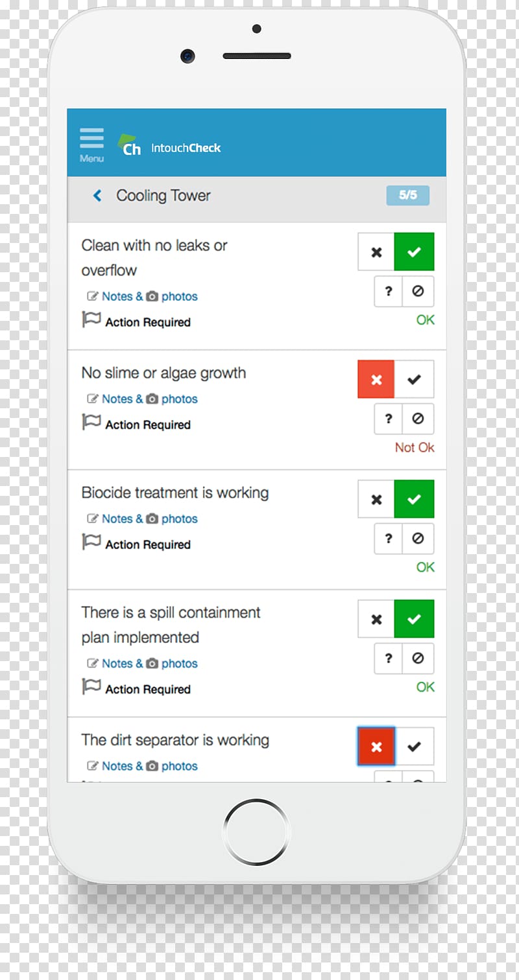Mark the dirt separator as working with check
519x980 pixels.
[414, 746]
